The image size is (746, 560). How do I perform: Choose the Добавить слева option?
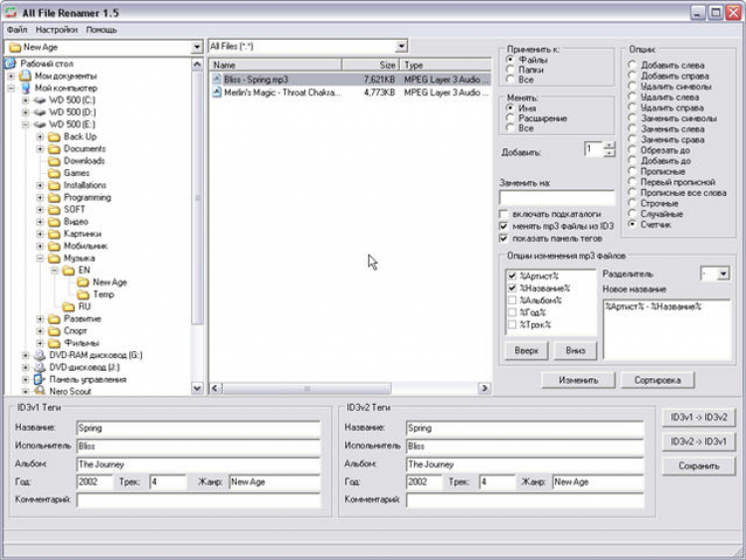pyautogui.click(x=632, y=65)
